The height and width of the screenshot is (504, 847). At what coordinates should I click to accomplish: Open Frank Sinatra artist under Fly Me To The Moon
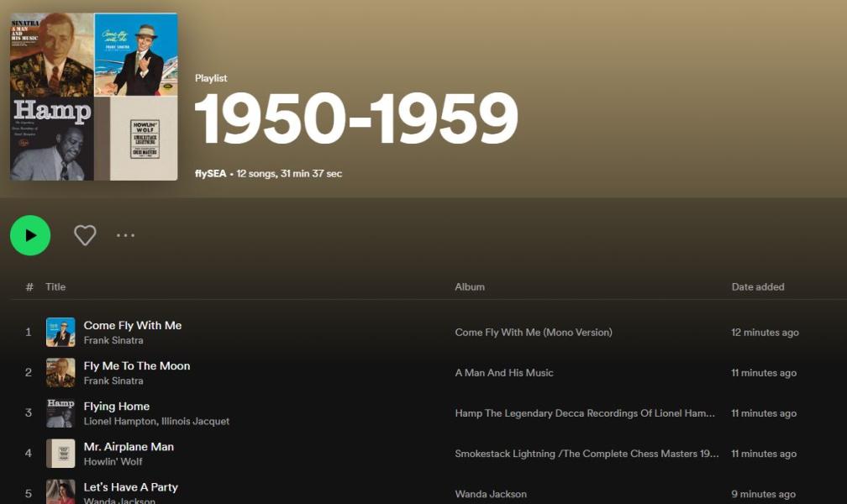click(x=113, y=381)
